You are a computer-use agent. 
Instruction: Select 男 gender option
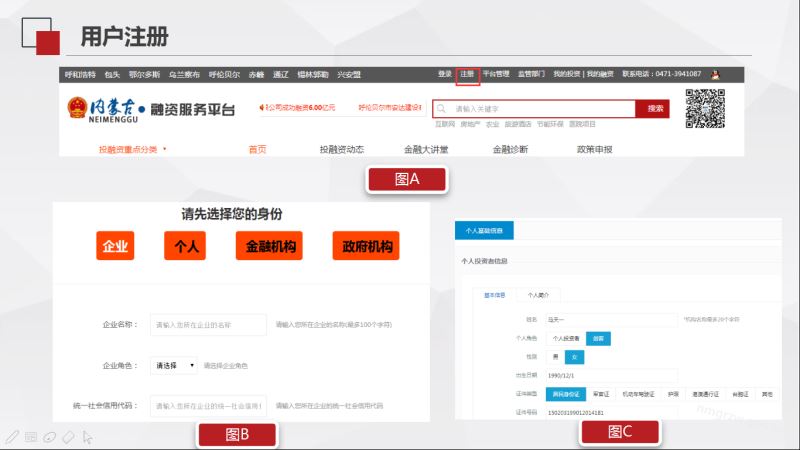click(557, 357)
